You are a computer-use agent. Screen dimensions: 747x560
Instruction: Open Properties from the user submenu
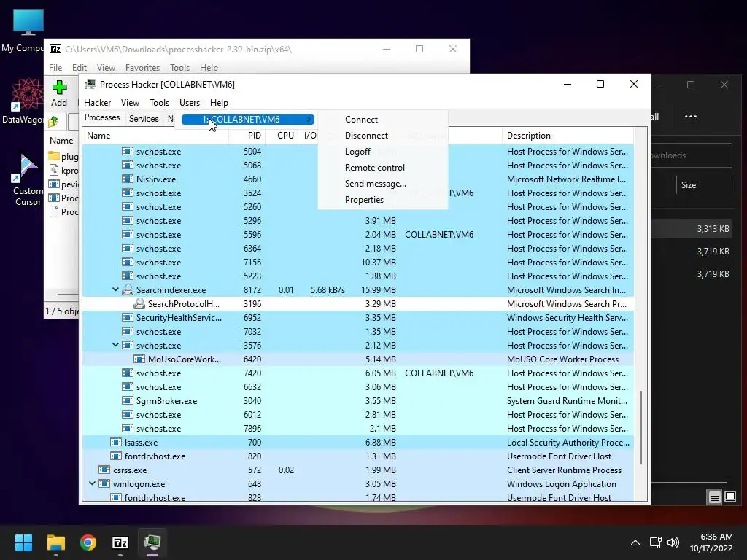pyautogui.click(x=364, y=200)
